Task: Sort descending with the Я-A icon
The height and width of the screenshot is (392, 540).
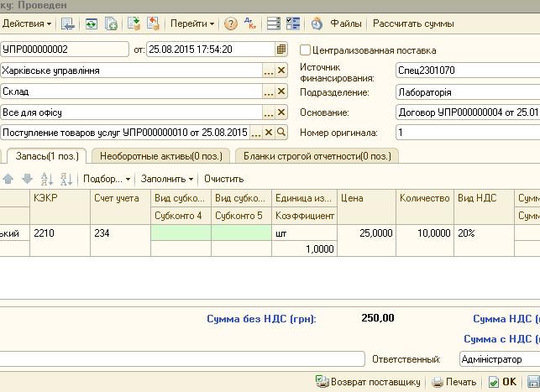Action: point(66,179)
